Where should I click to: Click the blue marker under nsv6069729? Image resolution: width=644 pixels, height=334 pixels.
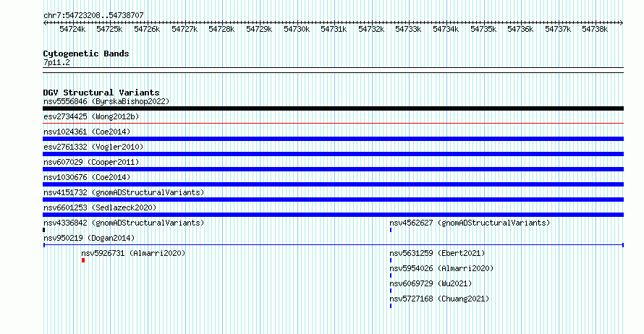[x=391, y=291]
